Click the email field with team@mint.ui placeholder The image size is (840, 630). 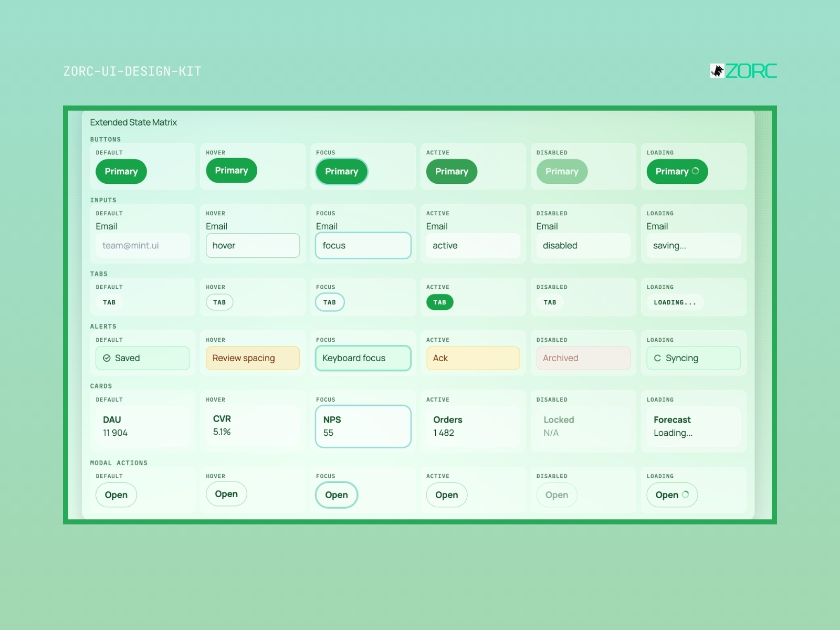143,246
